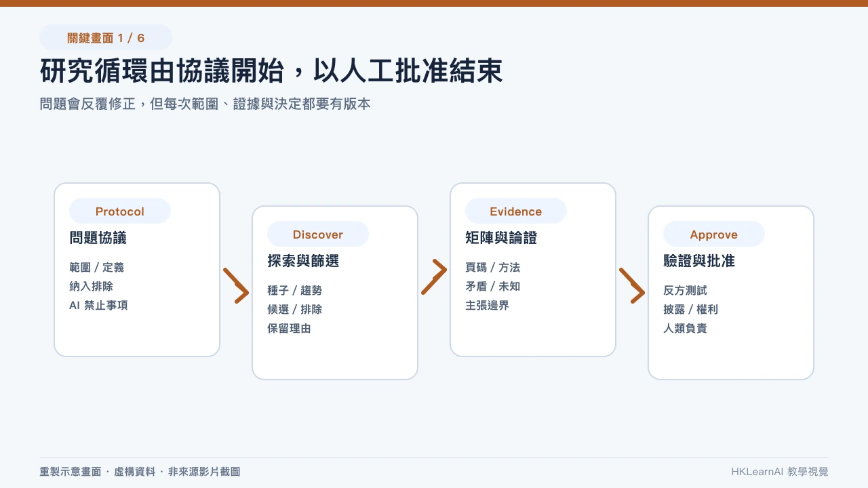
Task: Click the text 披露 / 權利
Action: 690,310
